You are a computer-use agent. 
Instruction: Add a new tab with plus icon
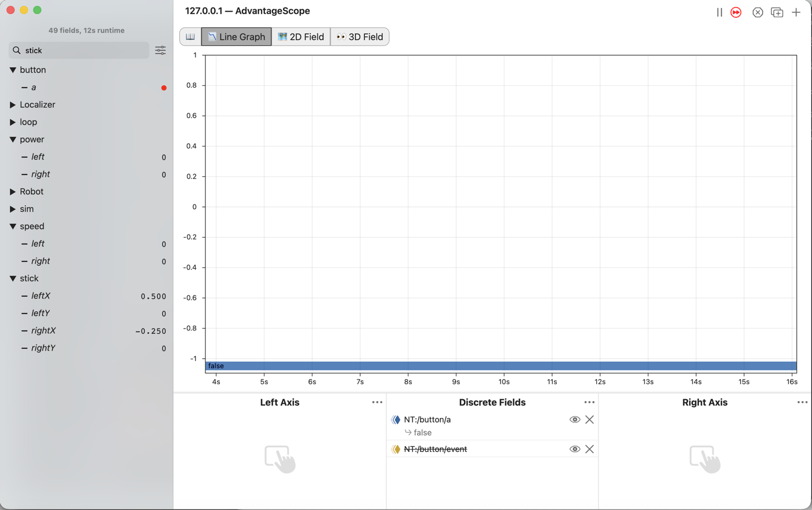tap(796, 12)
